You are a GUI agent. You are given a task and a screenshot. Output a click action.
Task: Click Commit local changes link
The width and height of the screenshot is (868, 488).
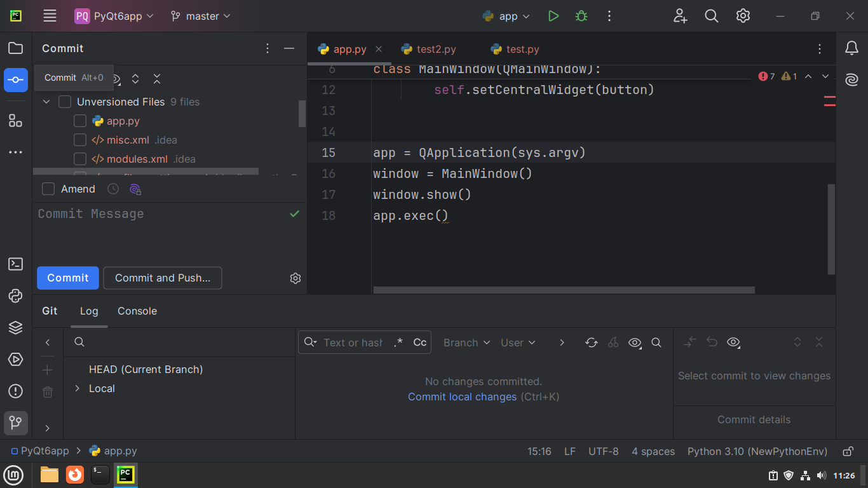point(462,396)
